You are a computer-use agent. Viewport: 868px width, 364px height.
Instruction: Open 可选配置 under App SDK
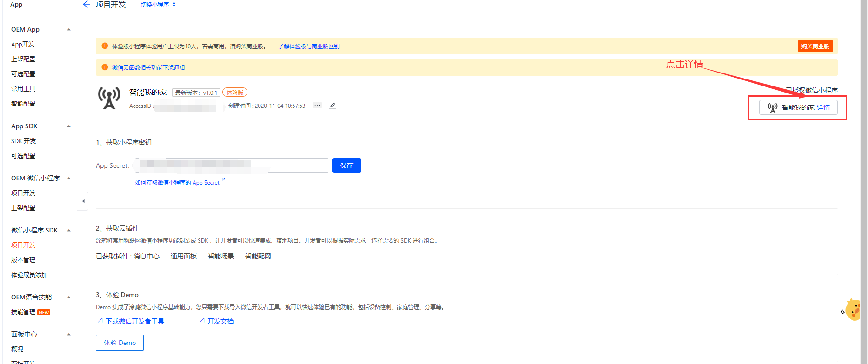(x=23, y=156)
